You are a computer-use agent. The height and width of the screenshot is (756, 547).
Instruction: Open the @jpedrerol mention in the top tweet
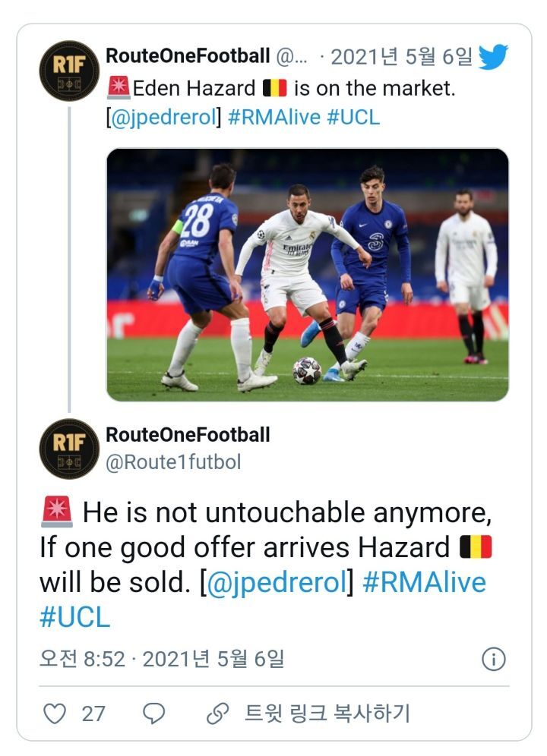point(163,118)
